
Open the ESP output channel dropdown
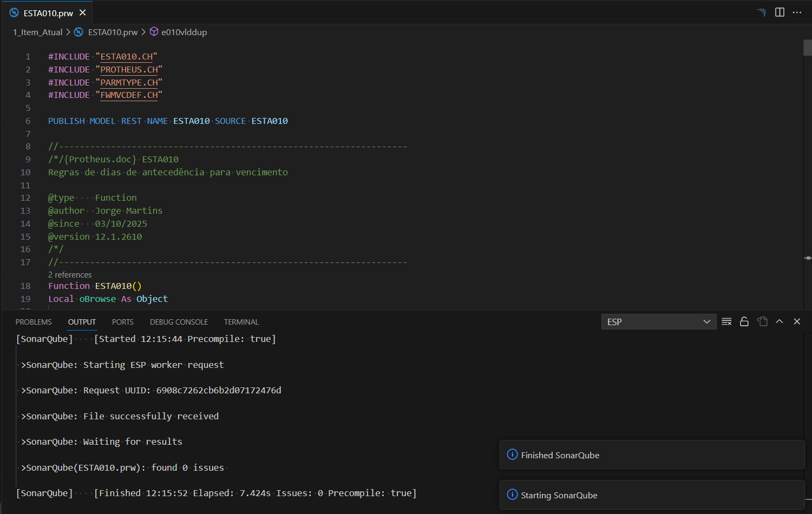click(x=658, y=322)
